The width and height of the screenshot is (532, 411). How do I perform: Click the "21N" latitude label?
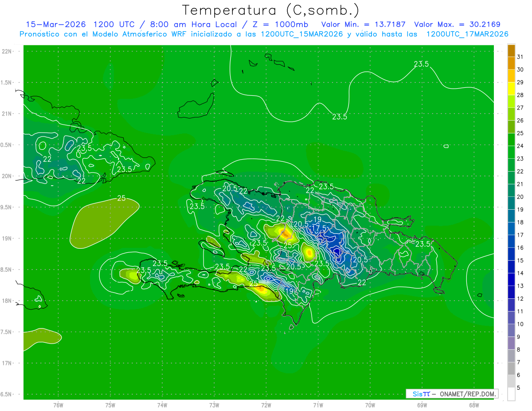7,114
